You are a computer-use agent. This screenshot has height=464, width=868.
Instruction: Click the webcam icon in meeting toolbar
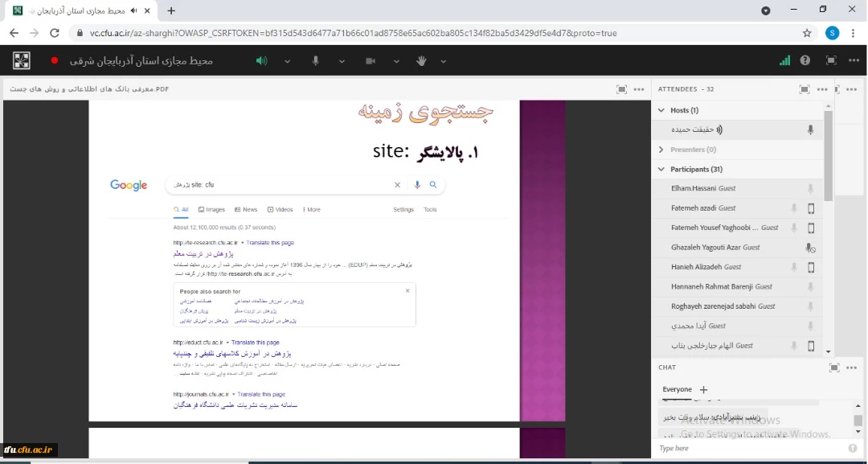click(371, 60)
